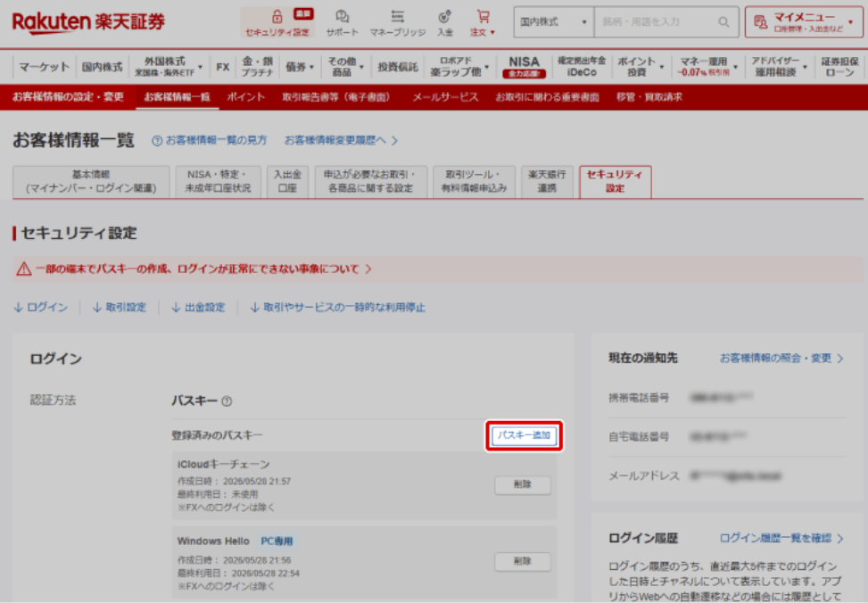
Task: Switch to 入出金口座 tab
Action: pyautogui.click(x=288, y=182)
